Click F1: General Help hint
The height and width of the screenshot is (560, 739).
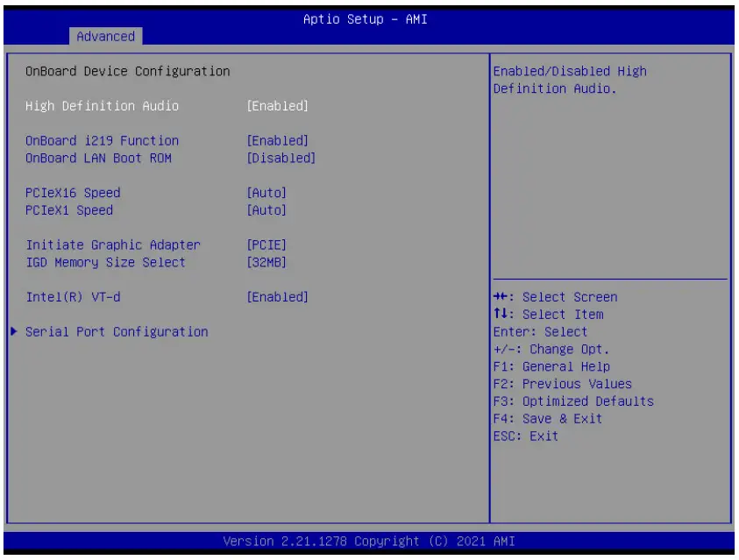[551, 367]
